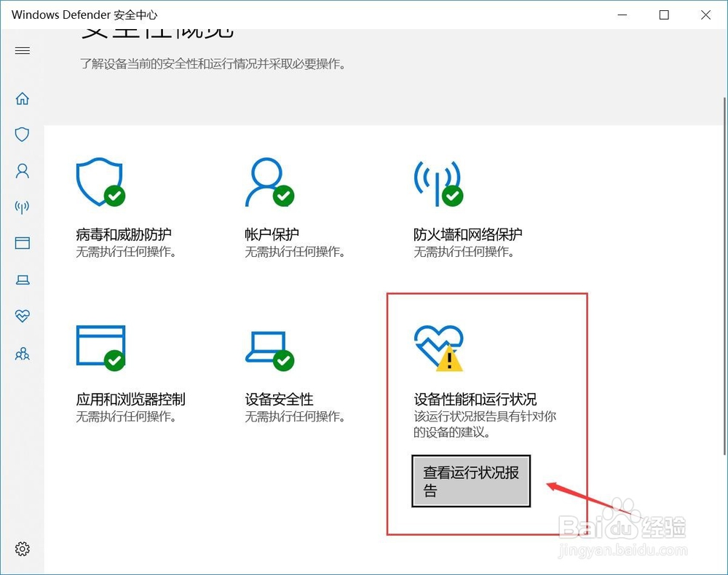Click the large person icon for 帐户保护
This screenshot has width=728, height=575.
(x=269, y=182)
